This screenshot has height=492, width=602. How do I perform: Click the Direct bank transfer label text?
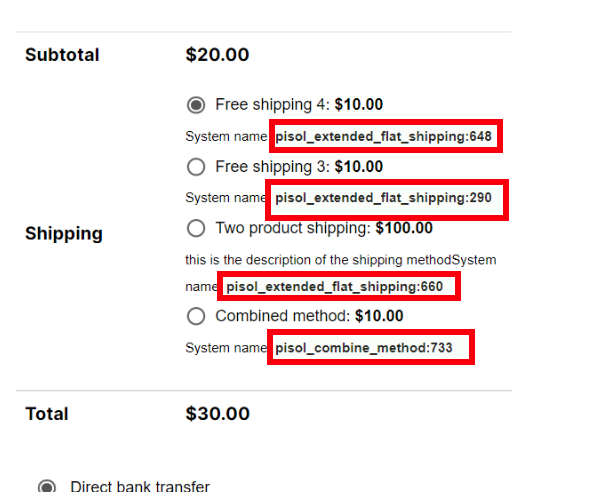point(140,486)
